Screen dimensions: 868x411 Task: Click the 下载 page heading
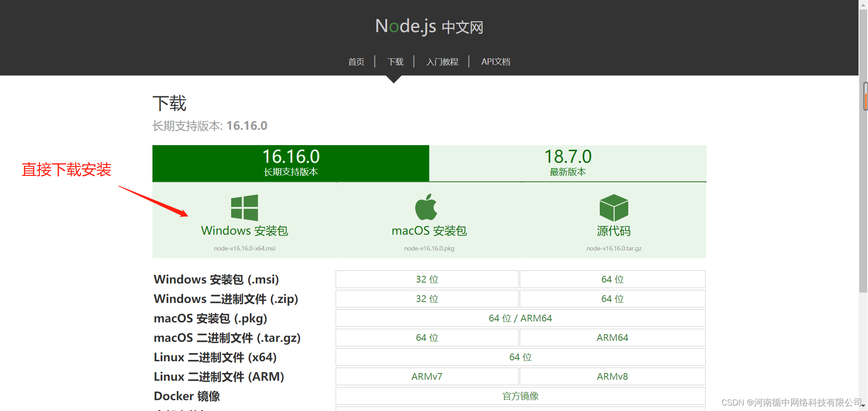170,103
